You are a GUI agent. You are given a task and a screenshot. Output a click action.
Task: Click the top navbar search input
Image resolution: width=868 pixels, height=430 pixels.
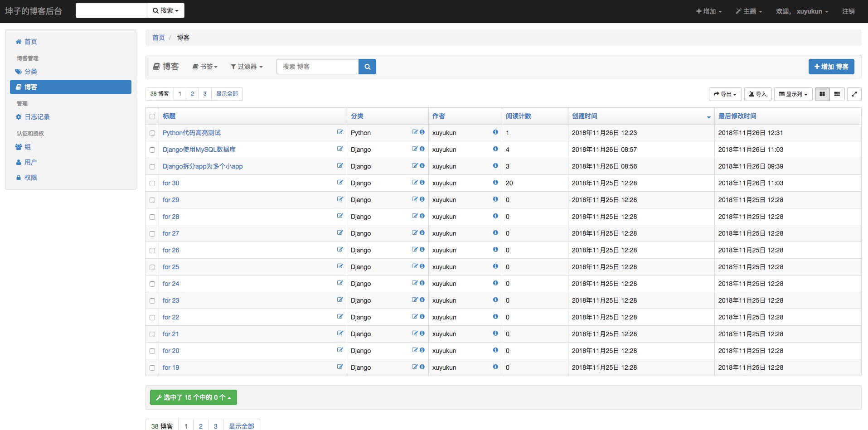(112, 10)
